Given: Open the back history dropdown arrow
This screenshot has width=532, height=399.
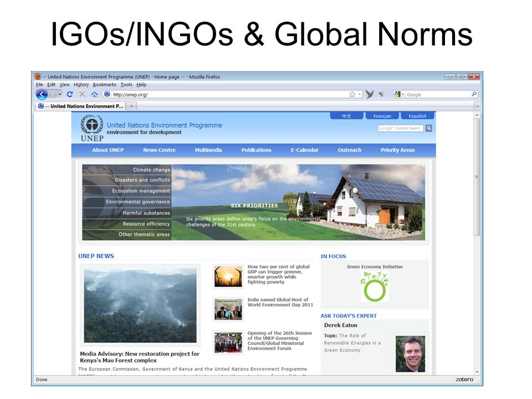Looking at the screenshot, I should (x=60, y=94).
